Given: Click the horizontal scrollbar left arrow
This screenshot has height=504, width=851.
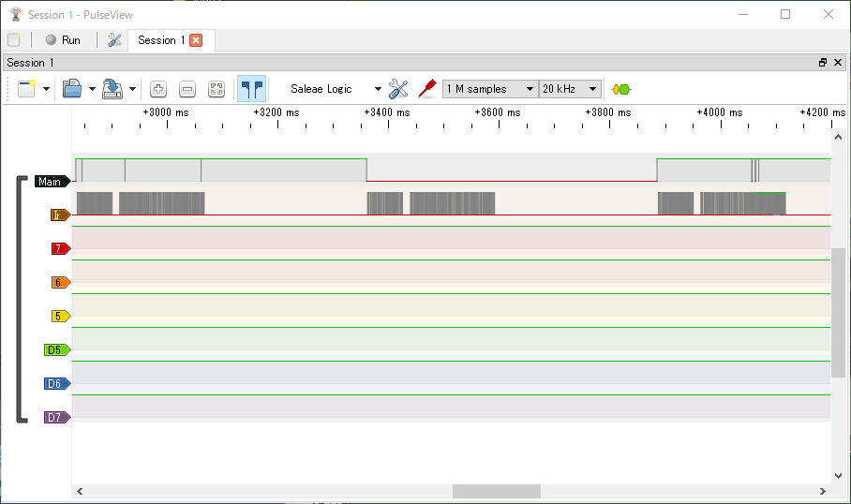Looking at the screenshot, I should (x=80, y=491).
